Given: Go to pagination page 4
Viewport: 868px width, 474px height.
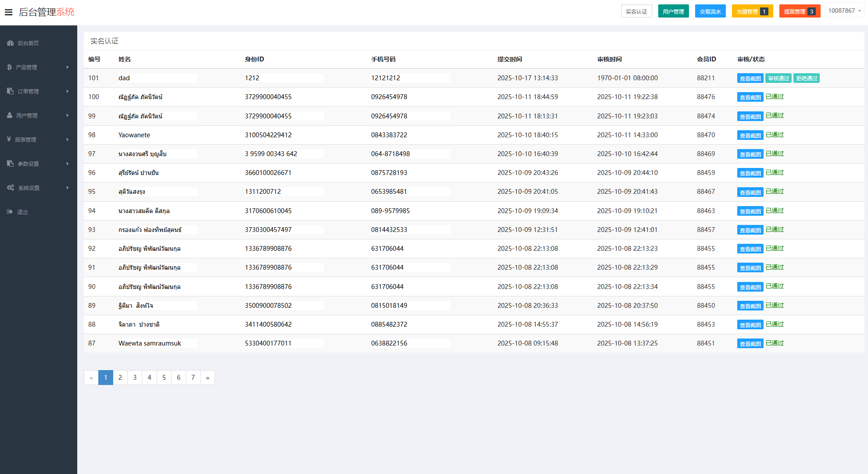Looking at the screenshot, I should click(x=149, y=378).
